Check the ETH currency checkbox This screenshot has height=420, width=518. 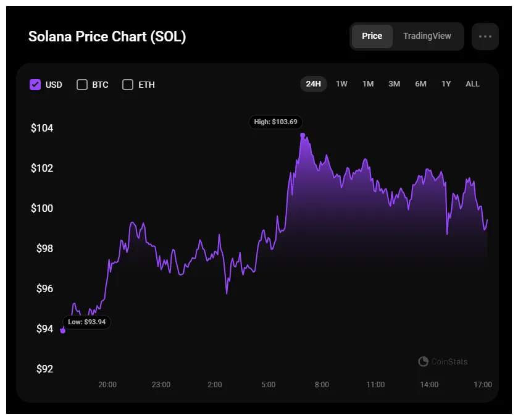(128, 84)
